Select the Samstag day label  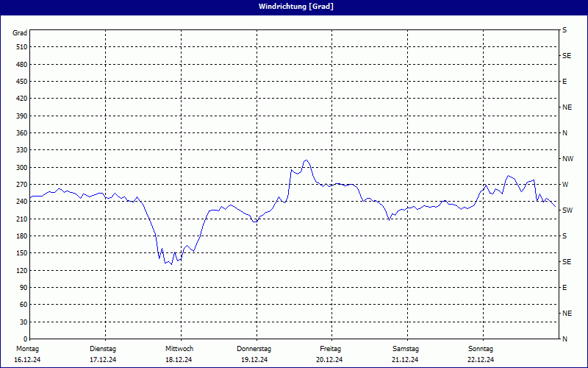tap(405, 348)
